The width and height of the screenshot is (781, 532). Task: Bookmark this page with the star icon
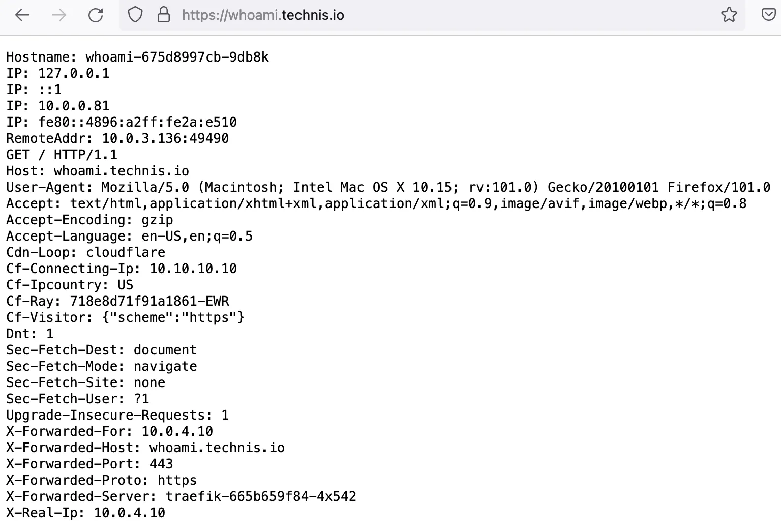tap(729, 15)
